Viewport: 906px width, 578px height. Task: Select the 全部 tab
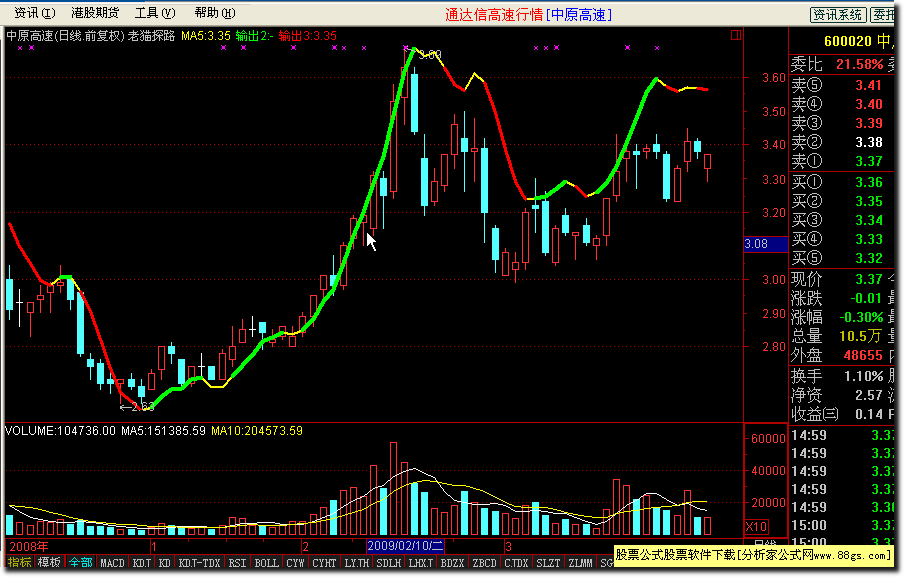[x=80, y=562]
